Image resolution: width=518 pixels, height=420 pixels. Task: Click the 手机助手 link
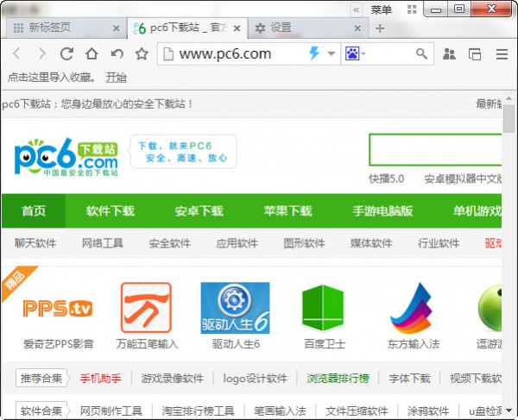click(x=101, y=378)
